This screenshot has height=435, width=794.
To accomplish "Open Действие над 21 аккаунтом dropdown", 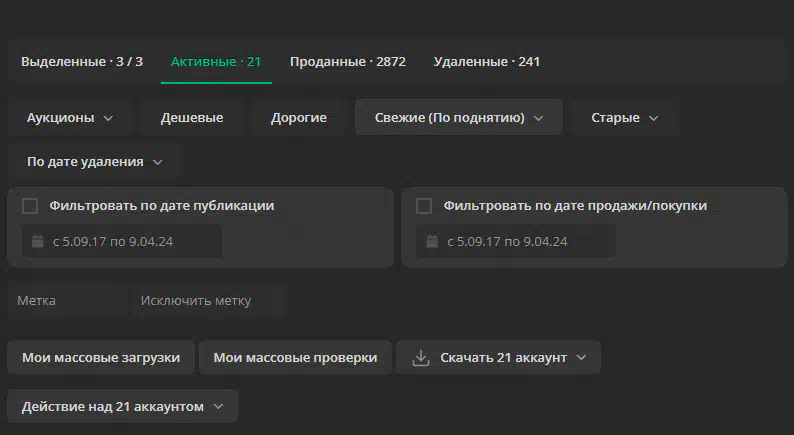I will 122,407.
